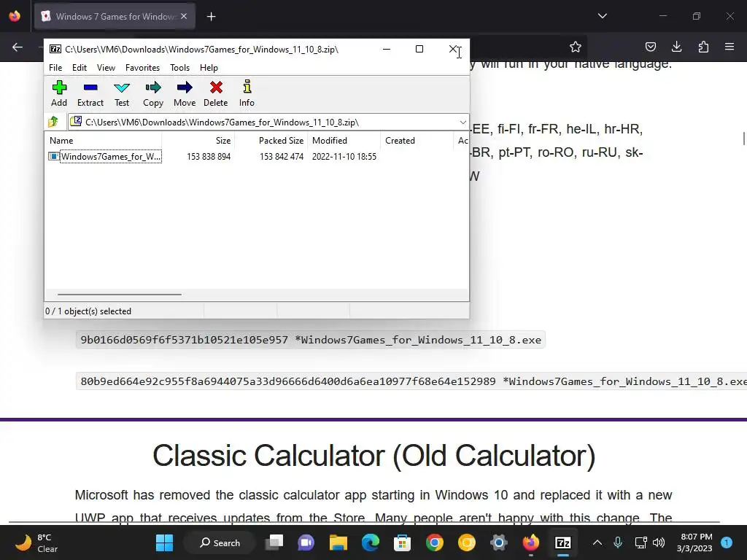747x560 pixels.
Task: Click the taskbar Search box
Action: tap(220, 542)
